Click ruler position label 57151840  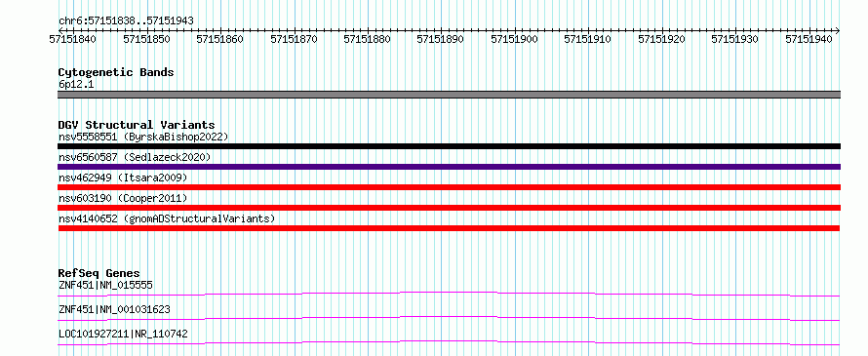coord(72,39)
